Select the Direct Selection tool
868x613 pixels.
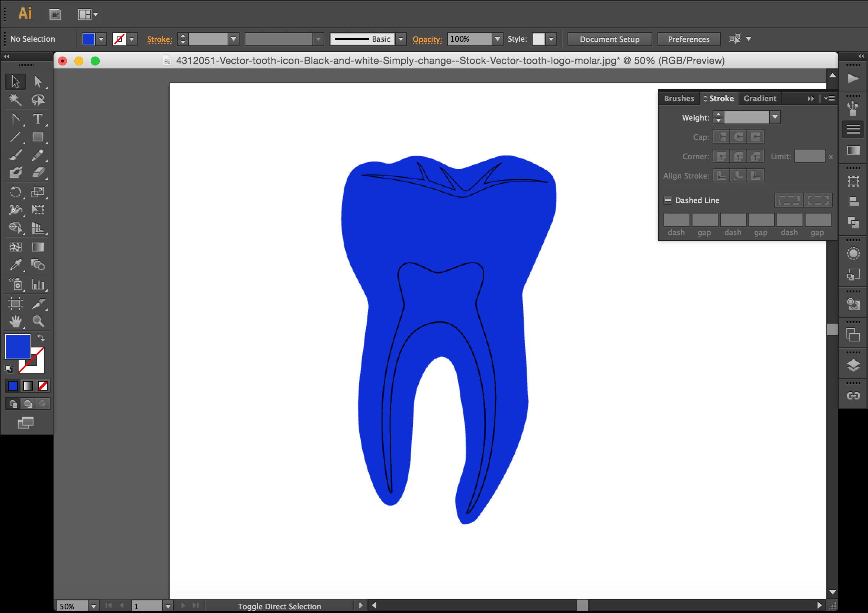38,82
